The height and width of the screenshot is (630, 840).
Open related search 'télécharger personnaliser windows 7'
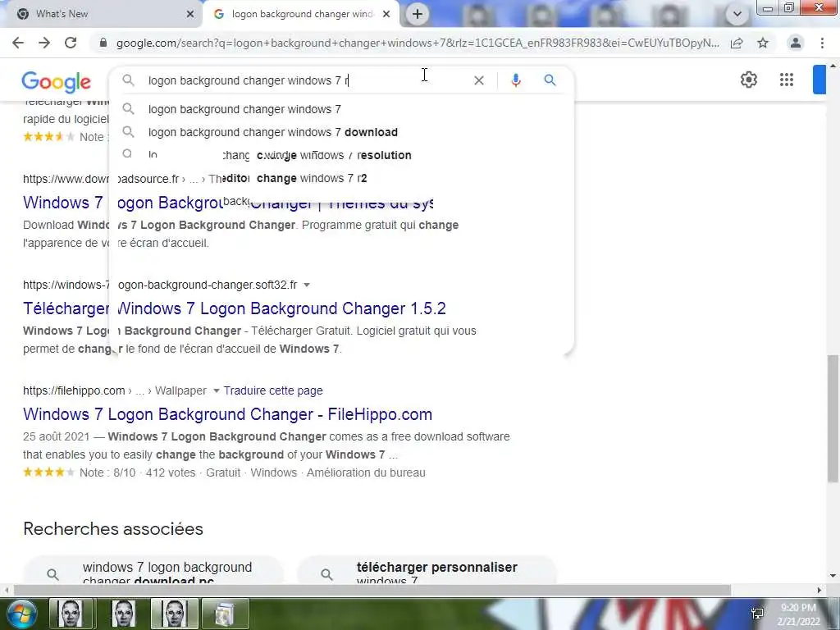pos(427,571)
